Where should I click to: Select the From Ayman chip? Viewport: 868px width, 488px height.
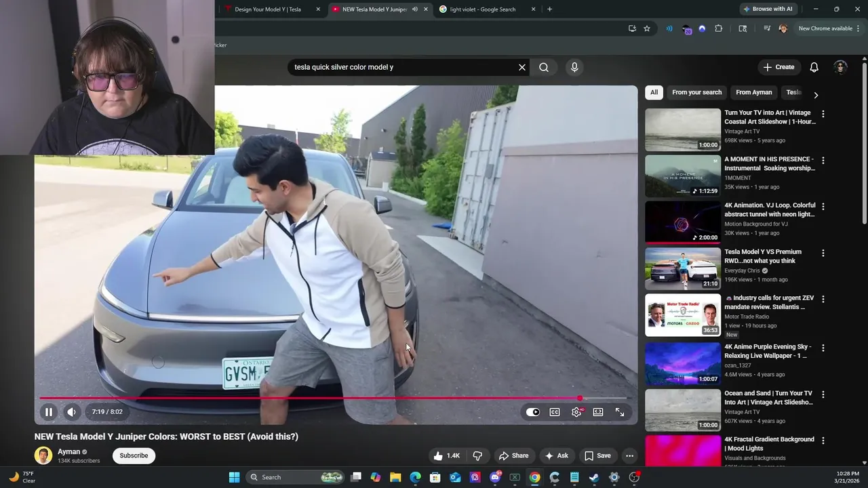click(754, 92)
